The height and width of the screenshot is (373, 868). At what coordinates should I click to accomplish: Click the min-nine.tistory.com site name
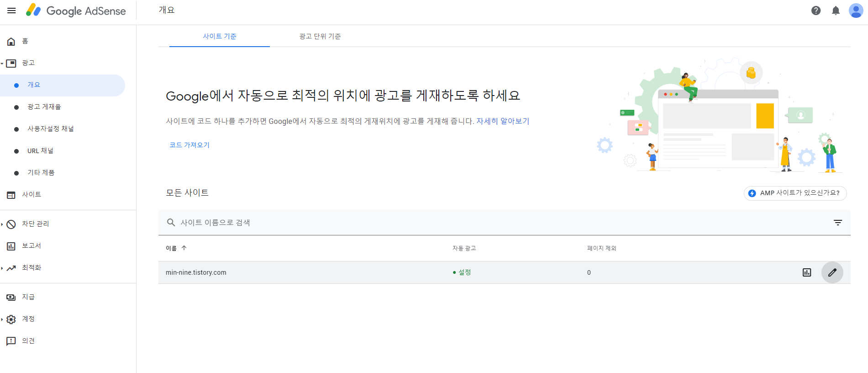(196, 272)
